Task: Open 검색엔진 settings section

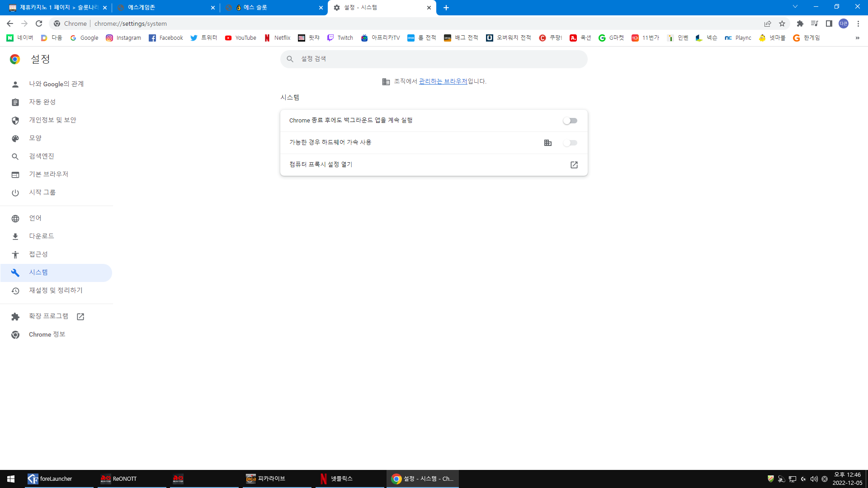Action: [56, 156]
